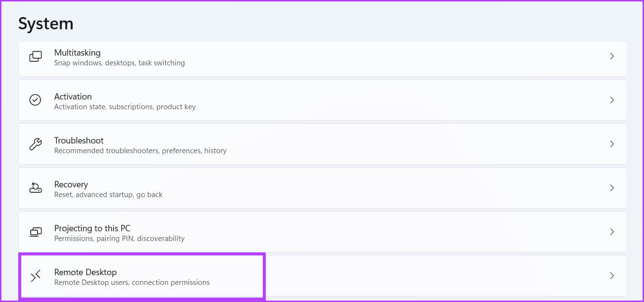Viewport: 644px width, 302px height.
Task: Click the Remote Desktop arrows icon
Action: coord(36,276)
